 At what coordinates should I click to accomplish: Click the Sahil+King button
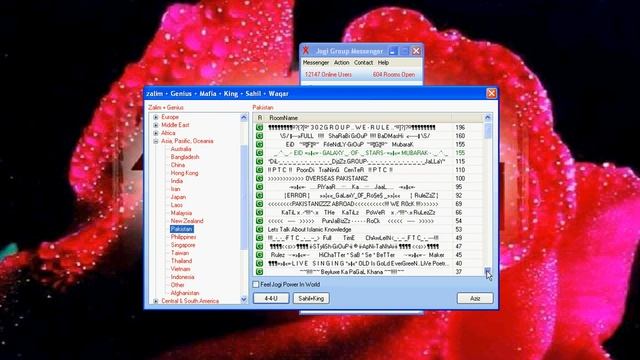coord(311,298)
